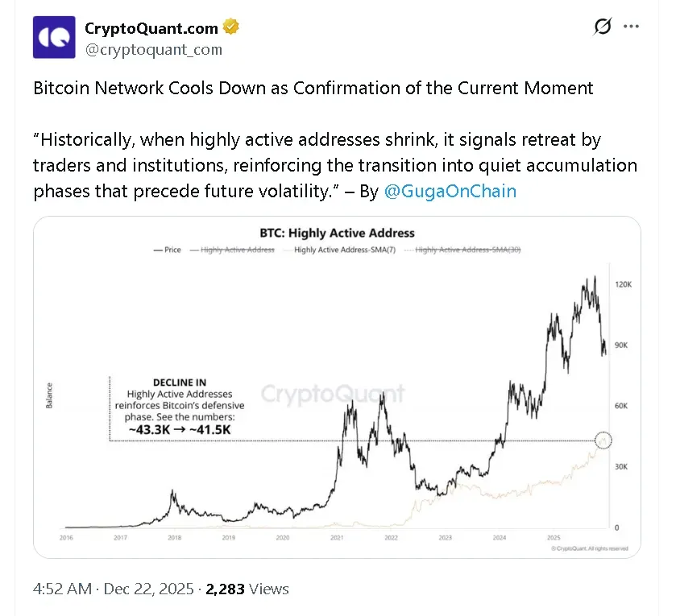
Task: Click the 4:52 AM Dec 22, 2025 timestamp
Action: pos(113,589)
